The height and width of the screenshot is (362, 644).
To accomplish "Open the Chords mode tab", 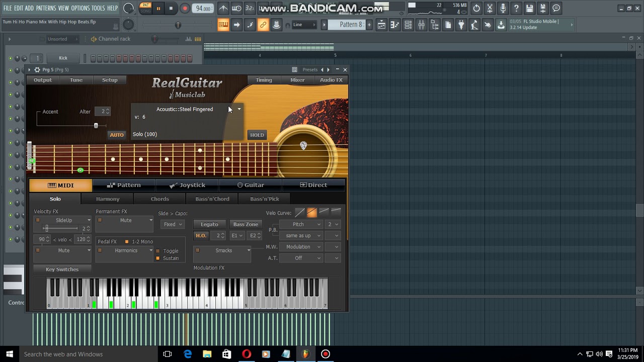I will pyautogui.click(x=160, y=199).
